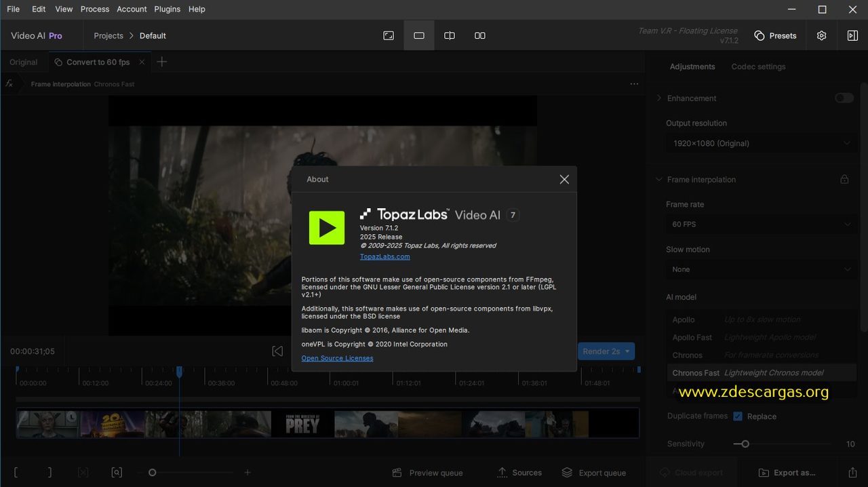Image resolution: width=868 pixels, height=487 pixels.
Task: Click the fx filters icon
Action: pos(9,83)
